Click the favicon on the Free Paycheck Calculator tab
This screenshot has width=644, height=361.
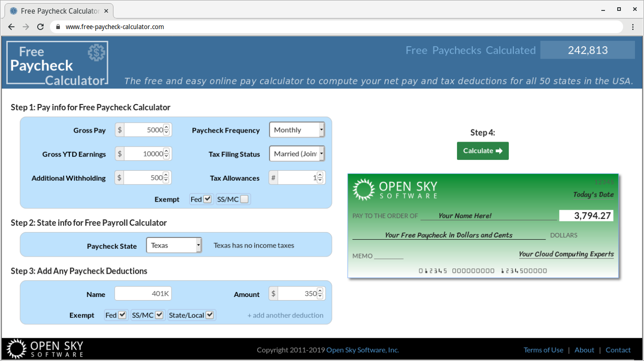tap(13, 10)
